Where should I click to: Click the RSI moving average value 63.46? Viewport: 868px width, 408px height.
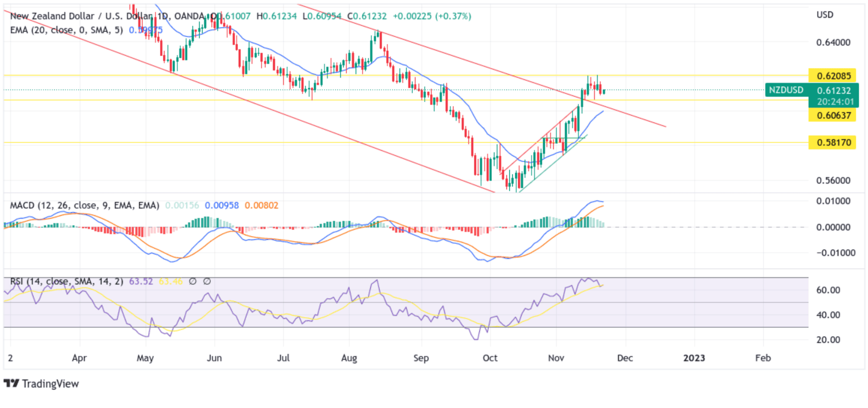(x=171, y=281)
